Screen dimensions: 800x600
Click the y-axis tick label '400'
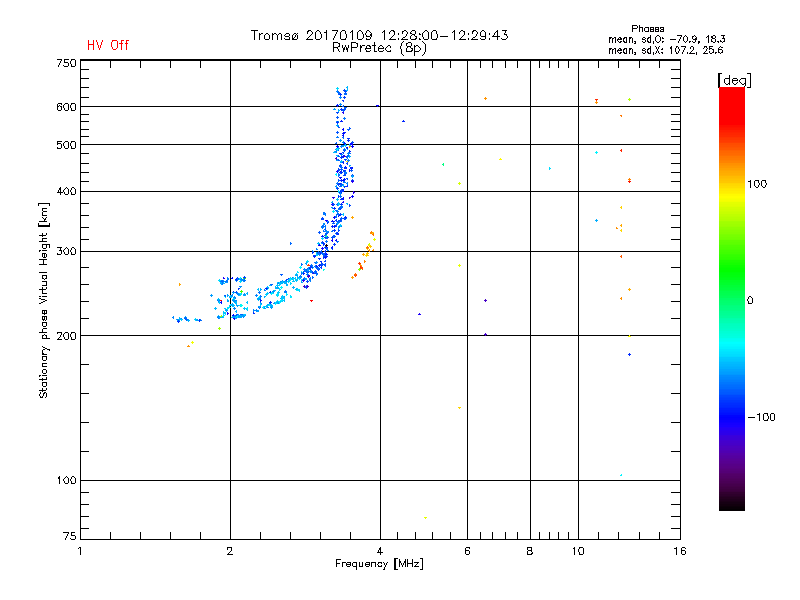[x=66, y=191]
